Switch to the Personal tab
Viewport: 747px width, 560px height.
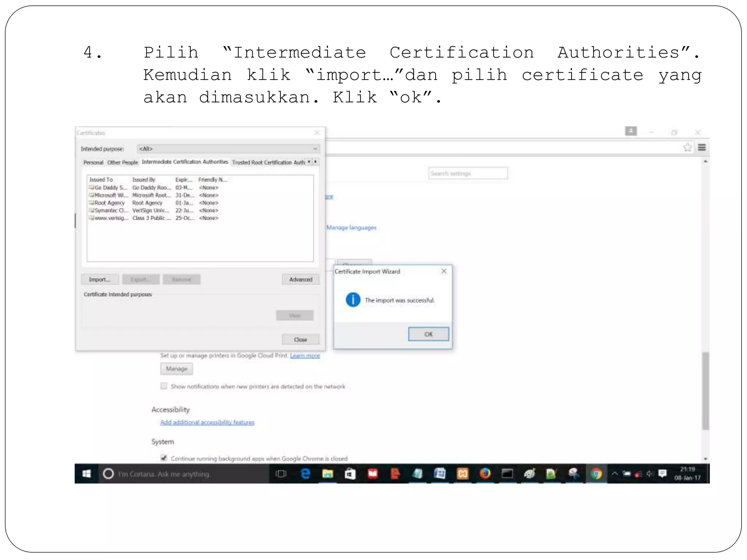pos(93,162)
